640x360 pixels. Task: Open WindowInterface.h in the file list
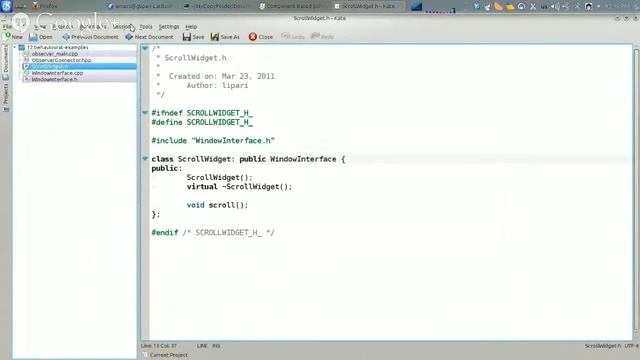[54, 79]
